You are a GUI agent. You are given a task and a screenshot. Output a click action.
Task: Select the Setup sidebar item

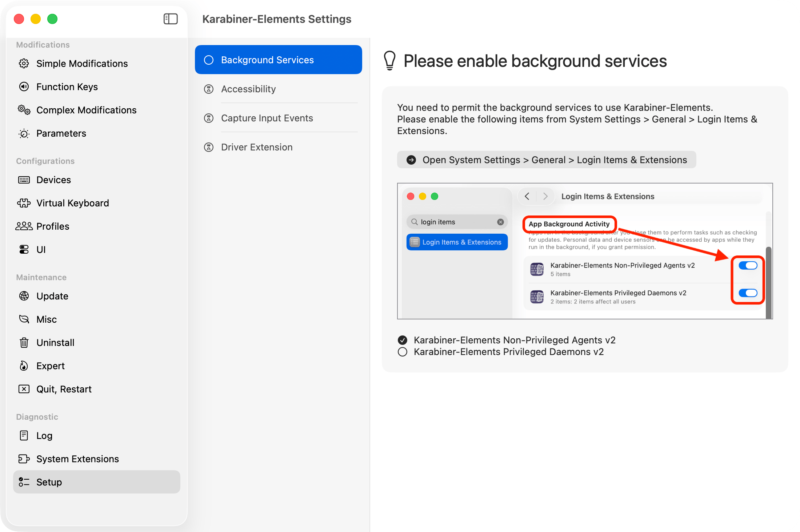pos(97,482)
